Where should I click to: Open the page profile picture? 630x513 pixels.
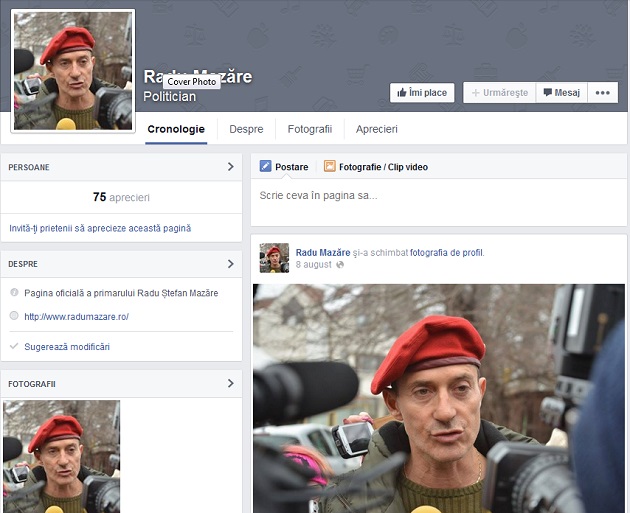click(x=72, y=71)
